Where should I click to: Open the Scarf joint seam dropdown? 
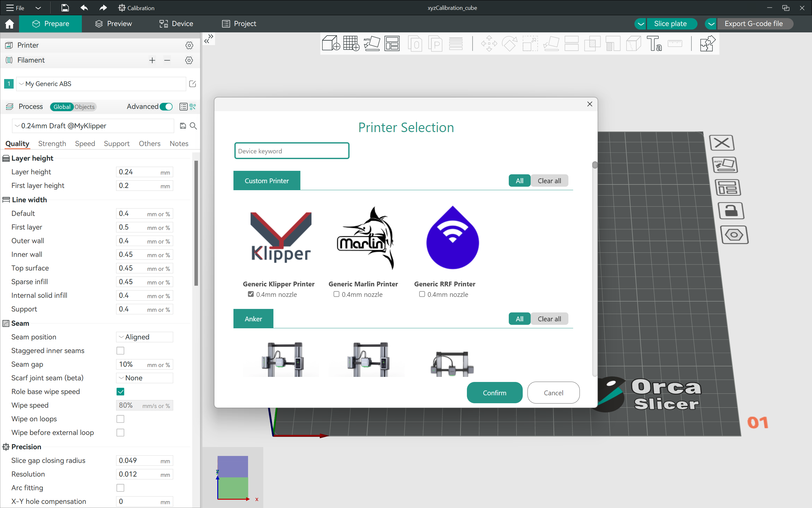pos(144,378)
